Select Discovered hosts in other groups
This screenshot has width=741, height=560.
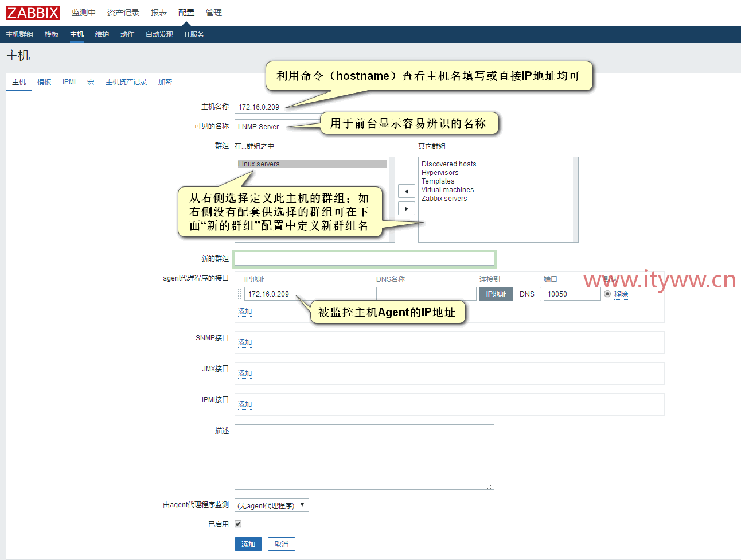pos(448,164)
